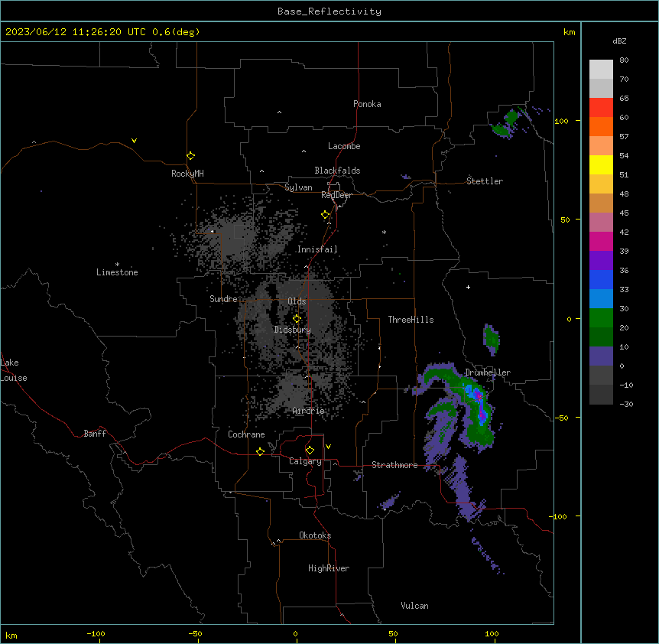Click the white plus marker north of Drumheller

click(468, 287)
